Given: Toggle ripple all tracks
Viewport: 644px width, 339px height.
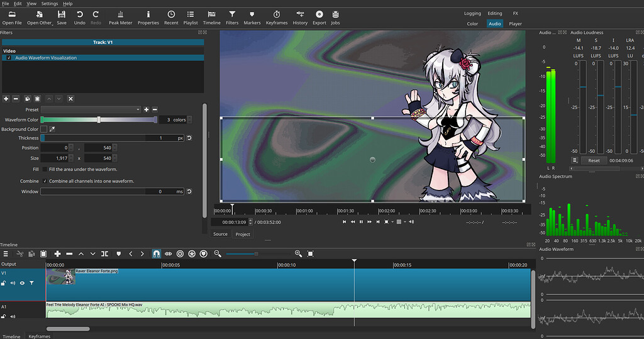Looking at the screenshot, I should [x=192, y=254].
